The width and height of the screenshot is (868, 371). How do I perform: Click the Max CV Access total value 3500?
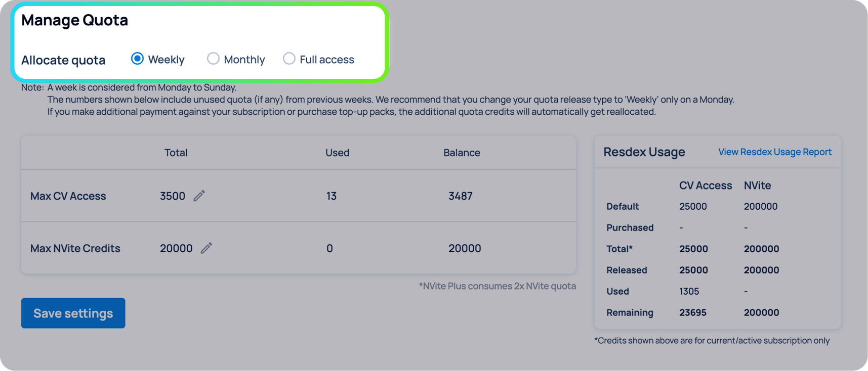173,196
